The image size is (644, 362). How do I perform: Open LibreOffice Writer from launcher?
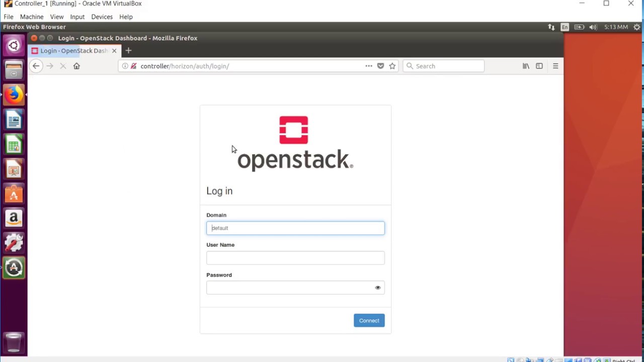tap(14, 120)
